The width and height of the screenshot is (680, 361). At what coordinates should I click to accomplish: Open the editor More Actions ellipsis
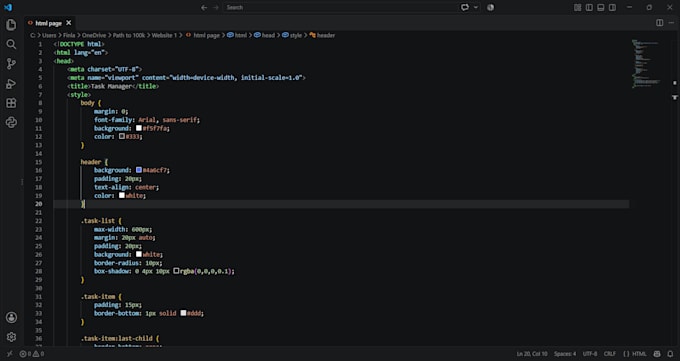pos(671,23)
